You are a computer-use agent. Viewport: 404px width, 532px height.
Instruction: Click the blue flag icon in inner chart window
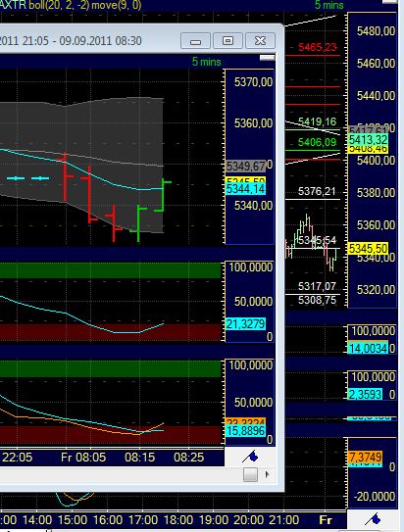(x=250, y=457)
